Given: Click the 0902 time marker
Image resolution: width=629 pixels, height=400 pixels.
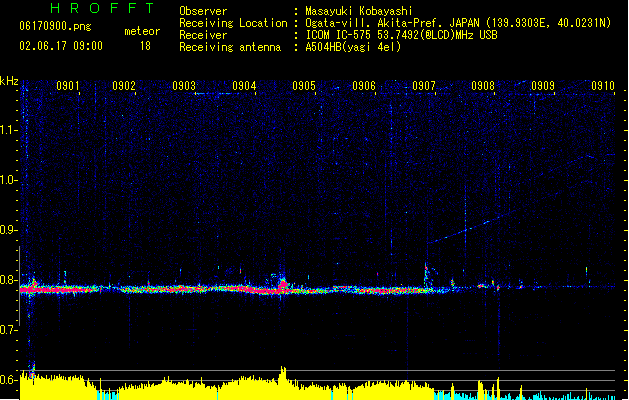Looking at the screenshot, I should tap(124, 86).
